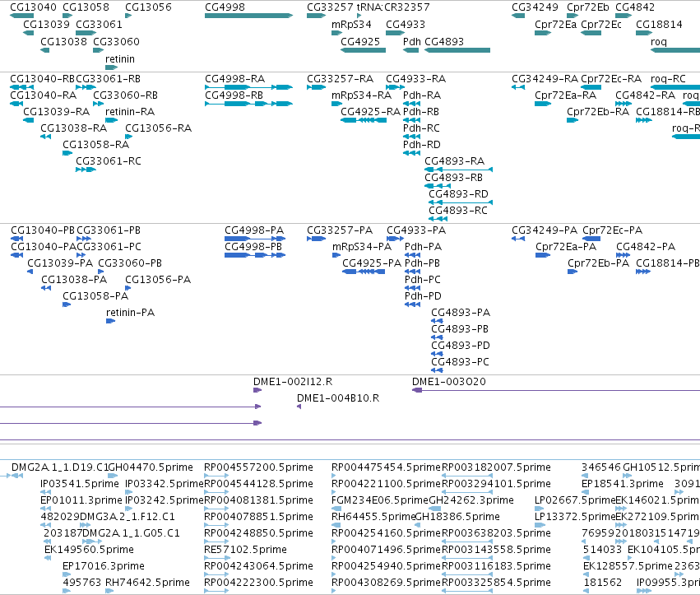Image resolution: width=700 pixels, height=595 pixels.
Task: Select the retinin gene feature
Action: tap(111, 67)
